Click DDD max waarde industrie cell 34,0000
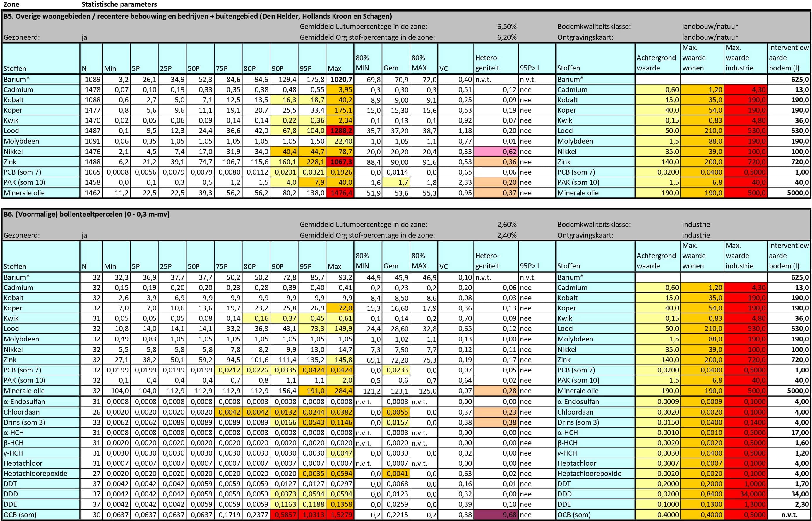 746,494
